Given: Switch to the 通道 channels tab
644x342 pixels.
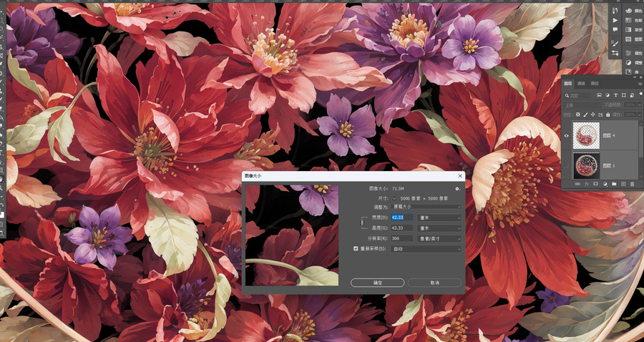Looking at the screenshot, I should (581, 83).
